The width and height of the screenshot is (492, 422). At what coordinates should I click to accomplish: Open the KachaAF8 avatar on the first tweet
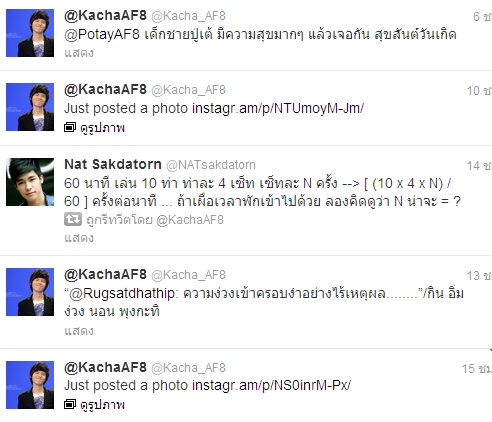click(x=30, y=33)
